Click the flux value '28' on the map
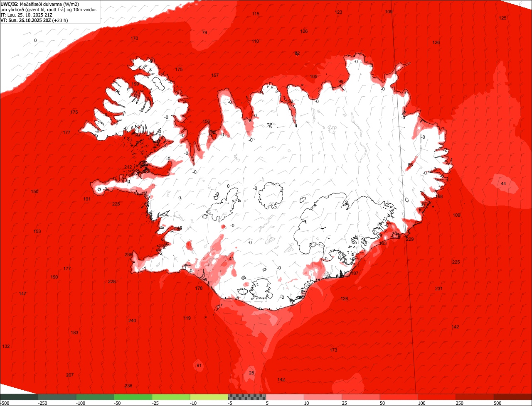 coord(251,373)
